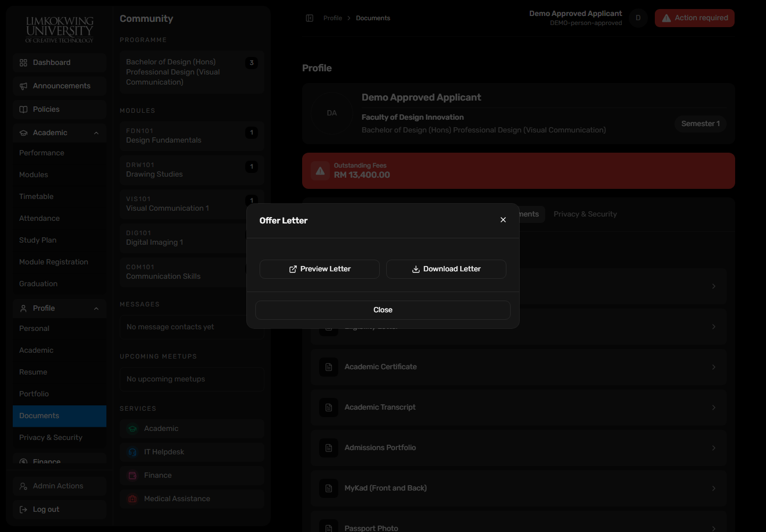Click the Outstanding Fees warning icon

[320, 171]
